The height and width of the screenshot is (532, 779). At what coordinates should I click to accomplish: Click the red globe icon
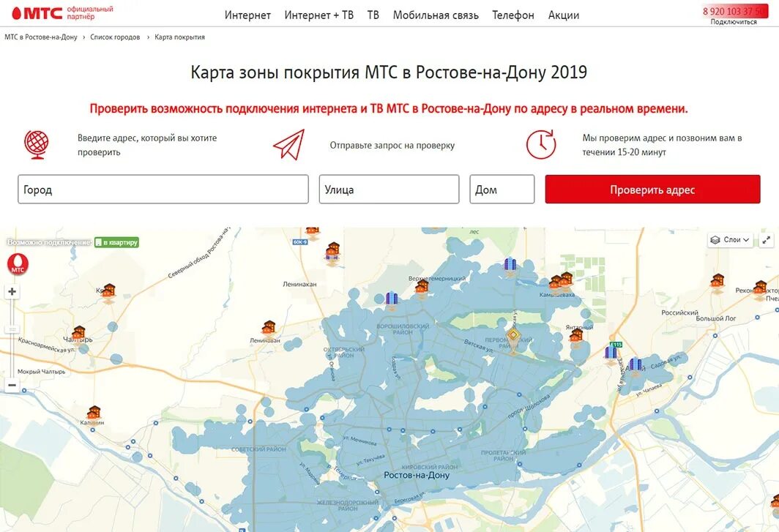click(37, 145)
